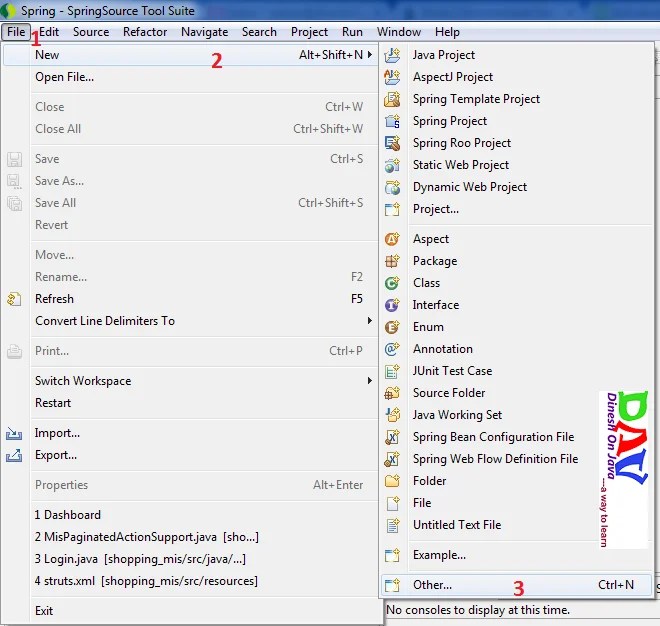Open the Refactor menu
This screenshot has height=626, width=660.
click(x=145, y=32)
